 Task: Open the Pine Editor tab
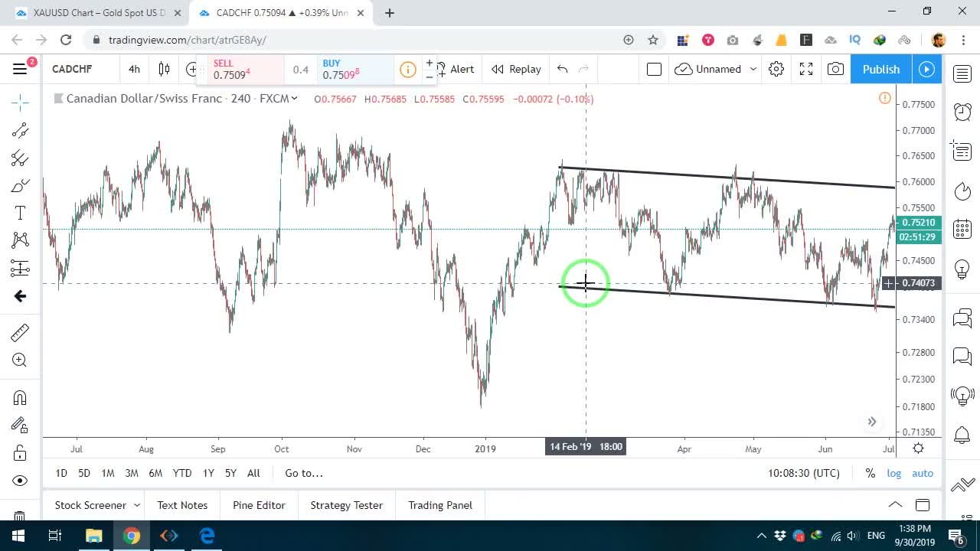[259, 505]
